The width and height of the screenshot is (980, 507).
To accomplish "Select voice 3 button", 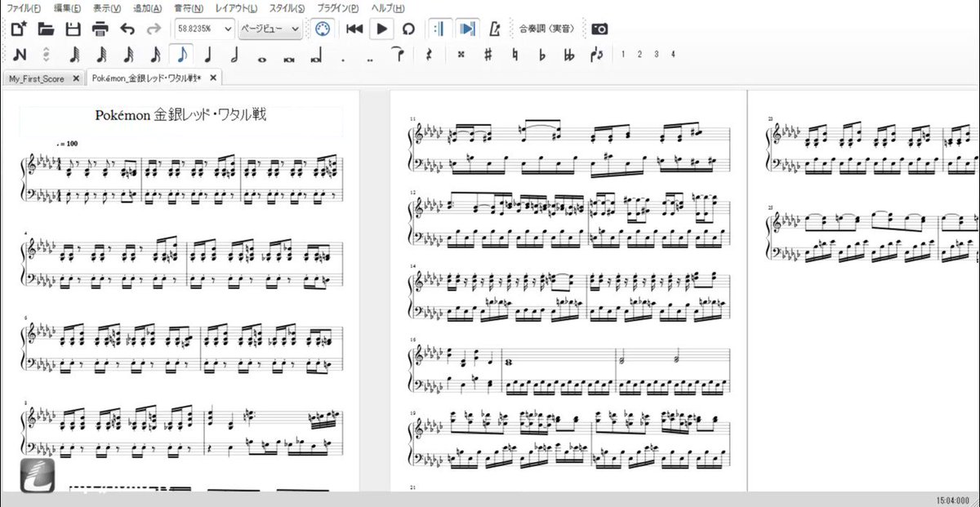I will [x=657, y=55].
